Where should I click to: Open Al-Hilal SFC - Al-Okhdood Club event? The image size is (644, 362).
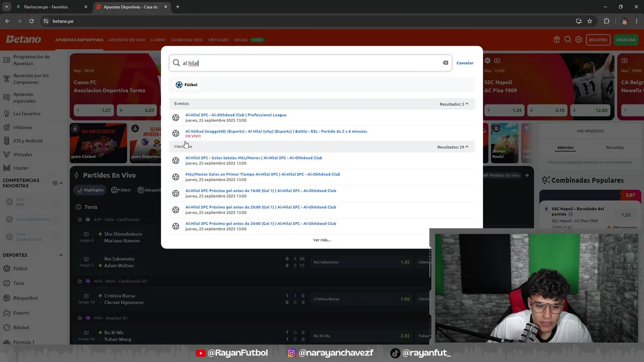coord(236,115)
